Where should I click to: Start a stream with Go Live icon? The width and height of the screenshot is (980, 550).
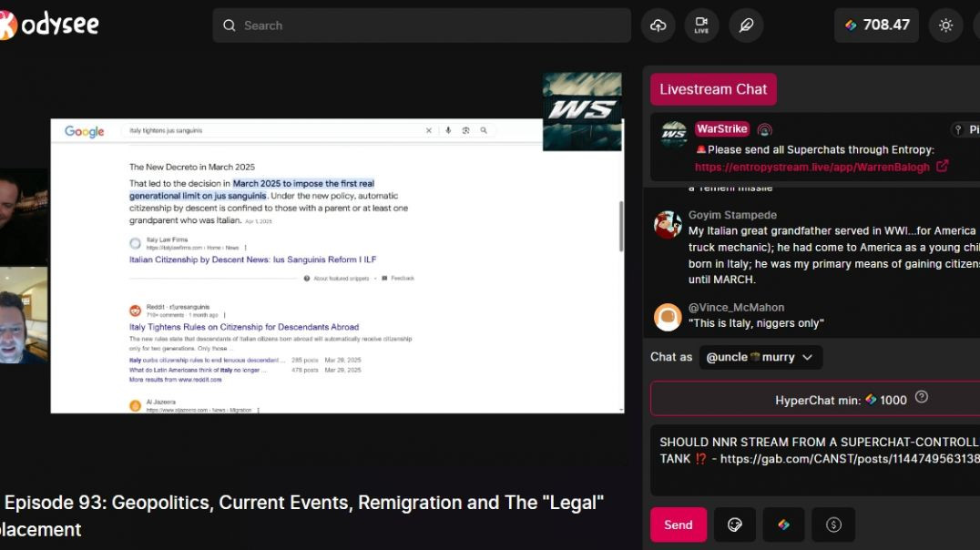[701, 25]
